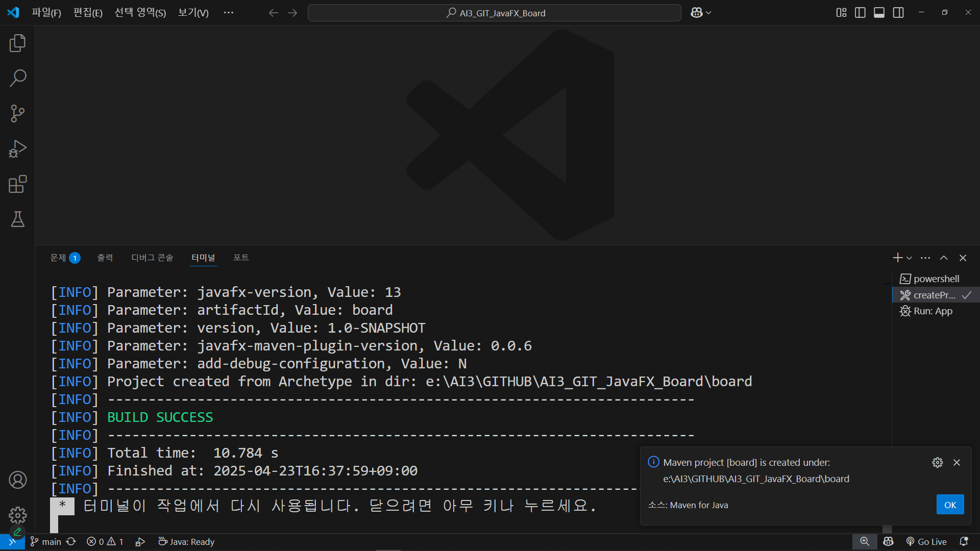
Task: Switch to the 문제 tab
Action: tap(65, 258)
